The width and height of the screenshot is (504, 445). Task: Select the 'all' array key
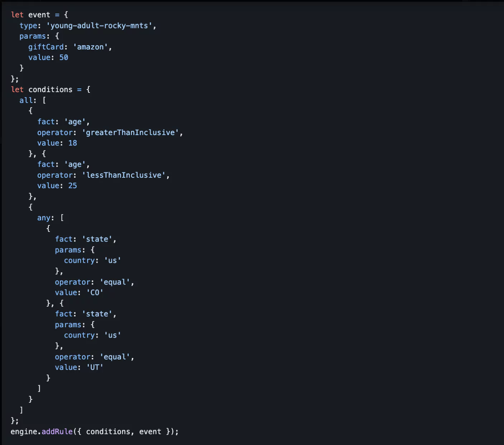[26, 100]
